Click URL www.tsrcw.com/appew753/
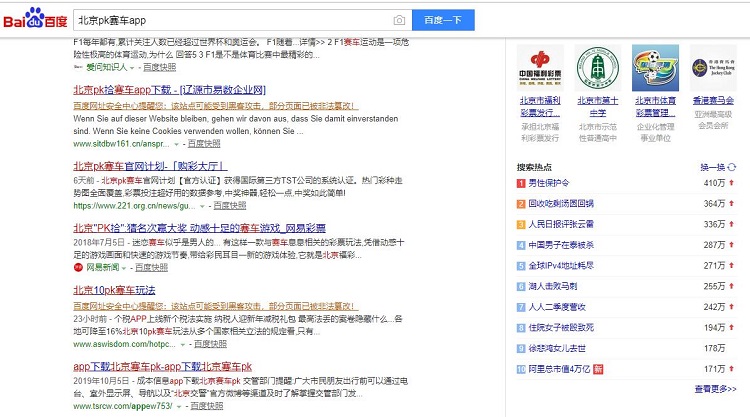This screenshot has height=417, width=750. click(122, 406)
